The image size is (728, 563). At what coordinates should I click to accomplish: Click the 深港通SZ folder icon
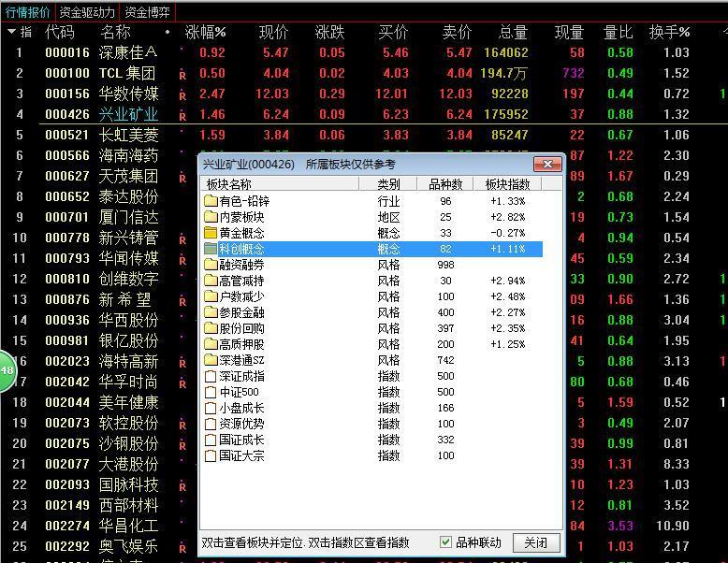coord(211,360)
